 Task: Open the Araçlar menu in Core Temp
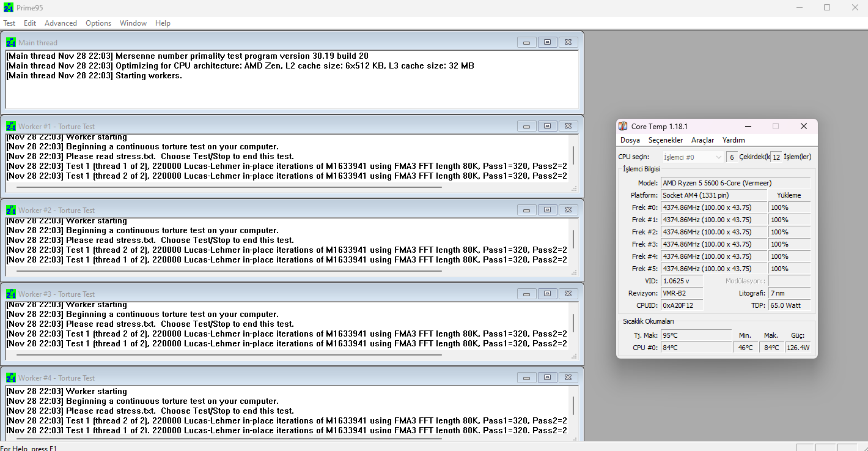(703, 140)
